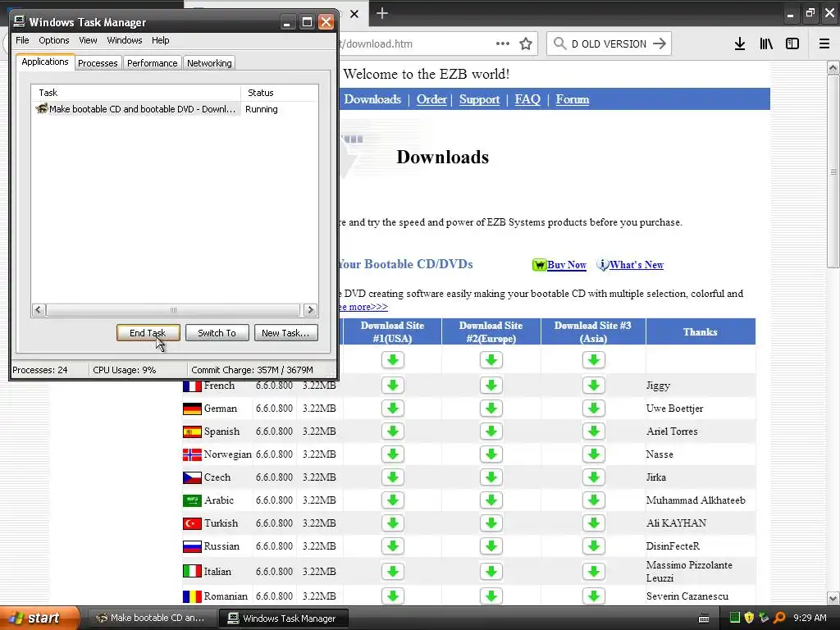Screen dimensions: 840x630
Task: Open Task Manager Options menu
Action: (53, 40)
